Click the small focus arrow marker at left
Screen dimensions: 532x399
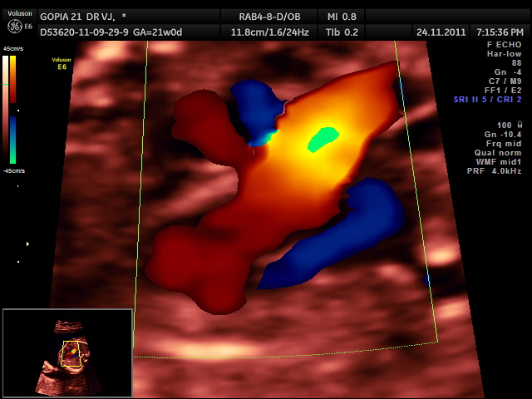(x=28, y=244)
